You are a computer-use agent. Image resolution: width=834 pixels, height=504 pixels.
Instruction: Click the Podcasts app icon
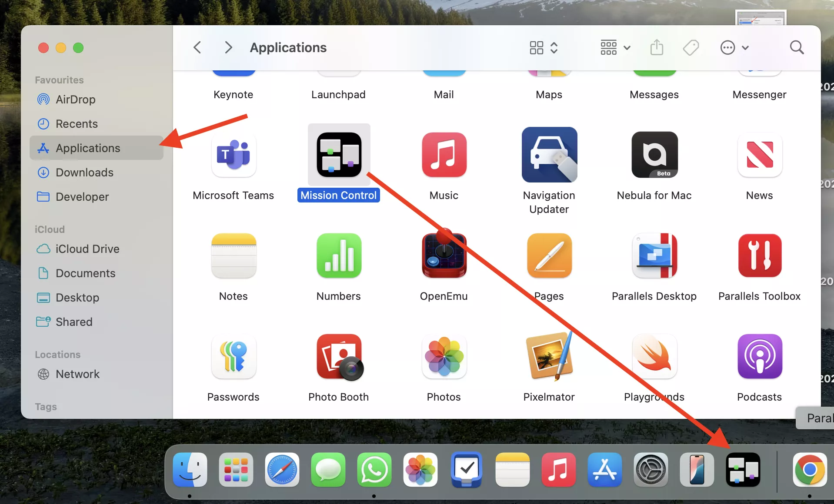[759, 357]
